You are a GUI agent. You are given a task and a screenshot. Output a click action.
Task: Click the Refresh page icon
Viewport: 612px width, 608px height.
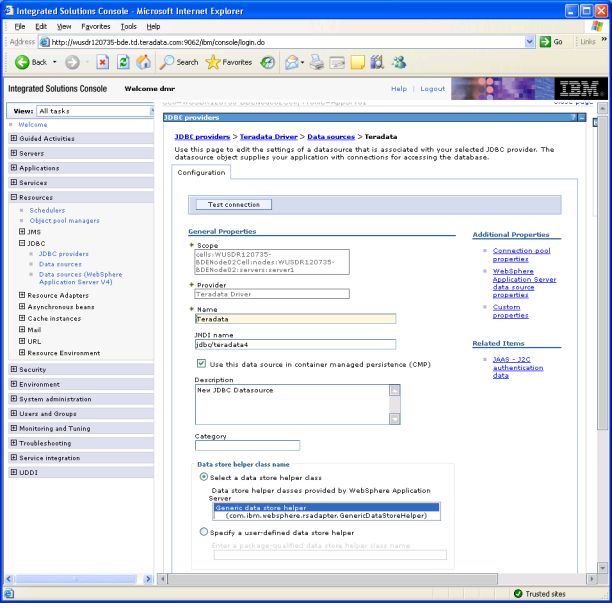[x=123, y=62]
